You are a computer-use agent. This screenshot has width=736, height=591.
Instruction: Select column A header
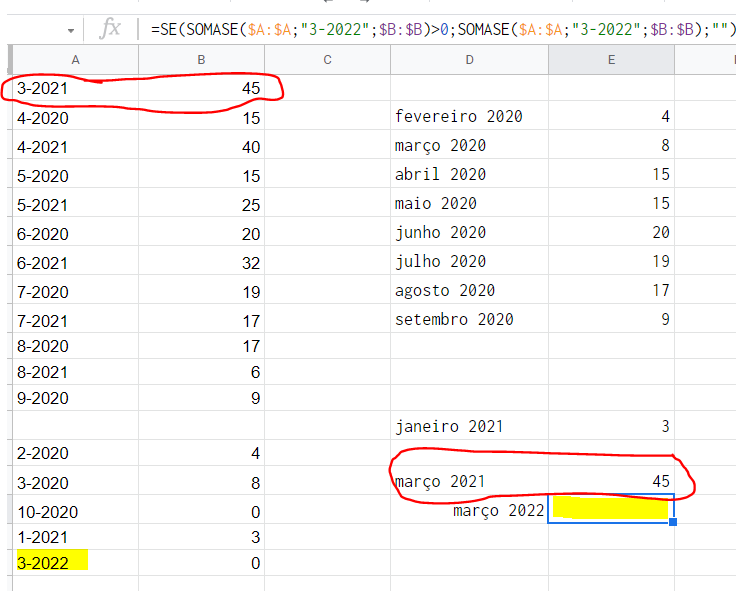pyautogui.click(x=75, y=60)
